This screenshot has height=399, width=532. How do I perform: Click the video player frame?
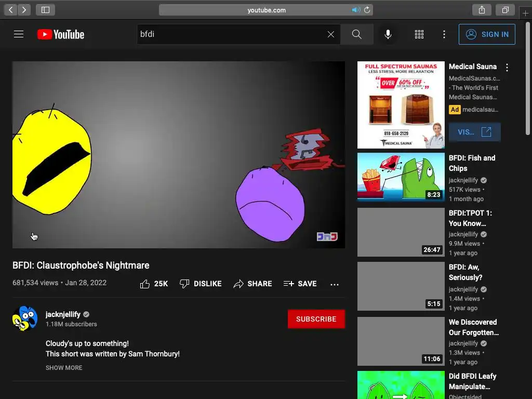[179, 155]
